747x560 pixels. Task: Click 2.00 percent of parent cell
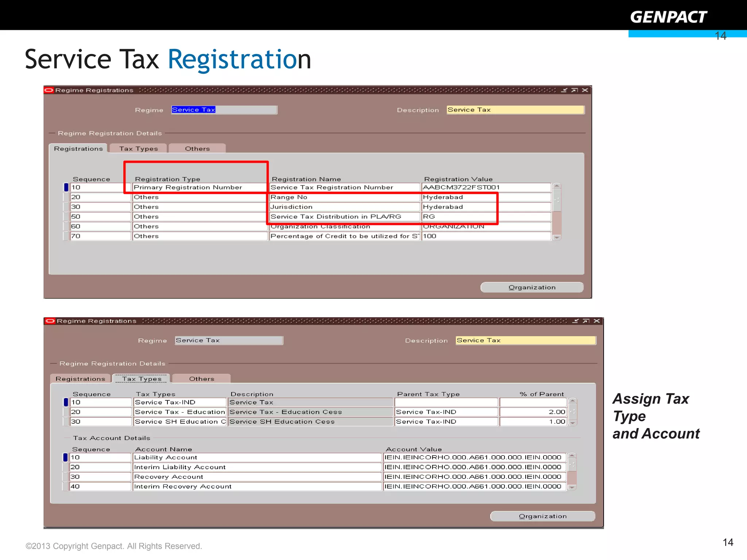point(533,412)
